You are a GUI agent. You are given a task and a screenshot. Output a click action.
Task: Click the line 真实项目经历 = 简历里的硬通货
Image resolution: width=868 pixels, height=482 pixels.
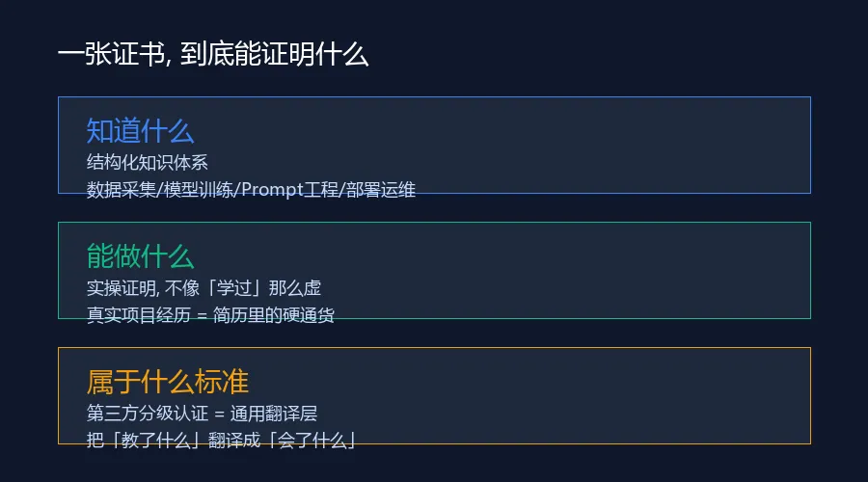(210, 315)
